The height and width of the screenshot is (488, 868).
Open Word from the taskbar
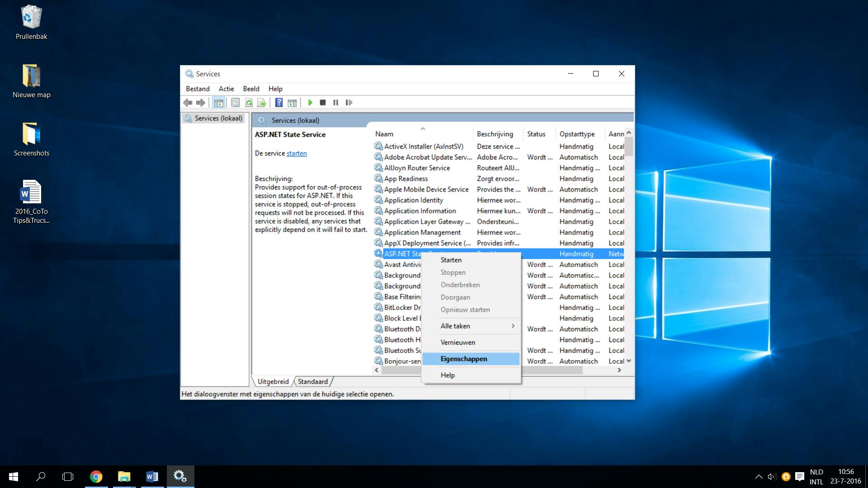(x=152, y=477)
